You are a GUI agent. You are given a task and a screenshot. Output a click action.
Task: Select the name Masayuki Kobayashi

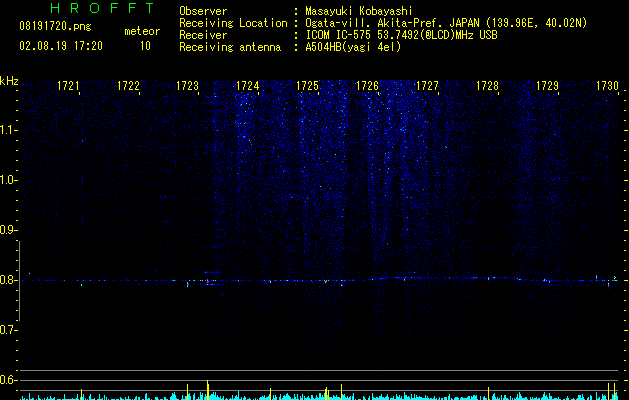coord(359,11)
